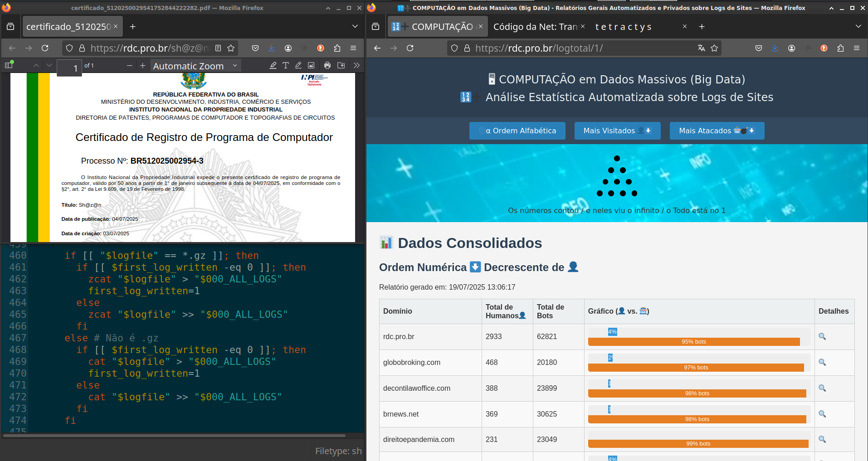Click the PDF add image tool
The height and width of the screenshot is (461, 868).
coord(311,65)
